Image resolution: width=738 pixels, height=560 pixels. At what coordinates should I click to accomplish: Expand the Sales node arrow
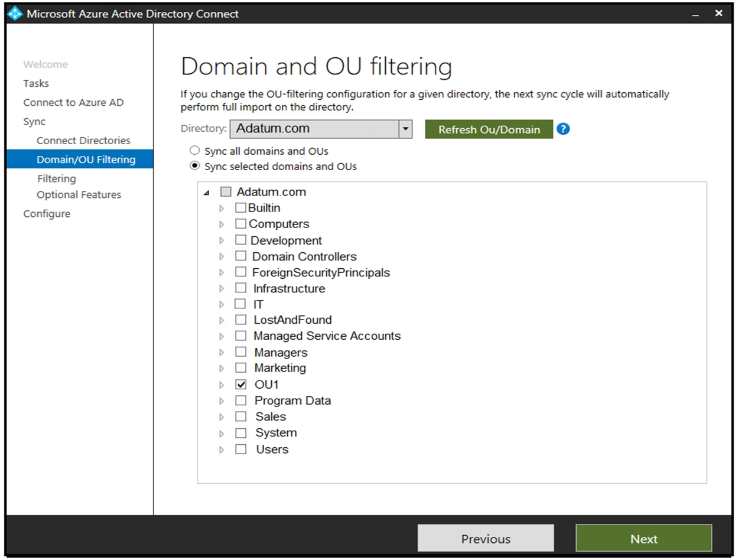[x=222, y=417]
